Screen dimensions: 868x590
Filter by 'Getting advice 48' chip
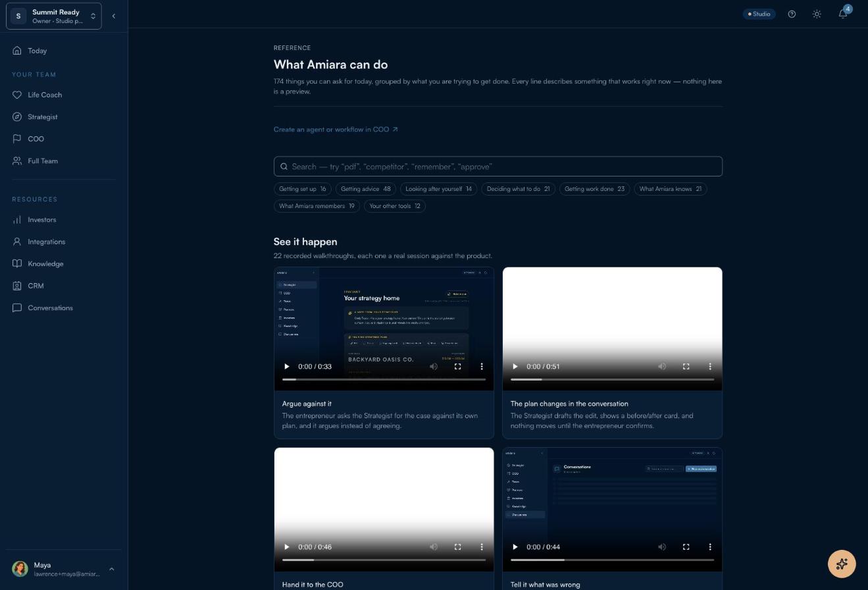(x=366, y=189)
